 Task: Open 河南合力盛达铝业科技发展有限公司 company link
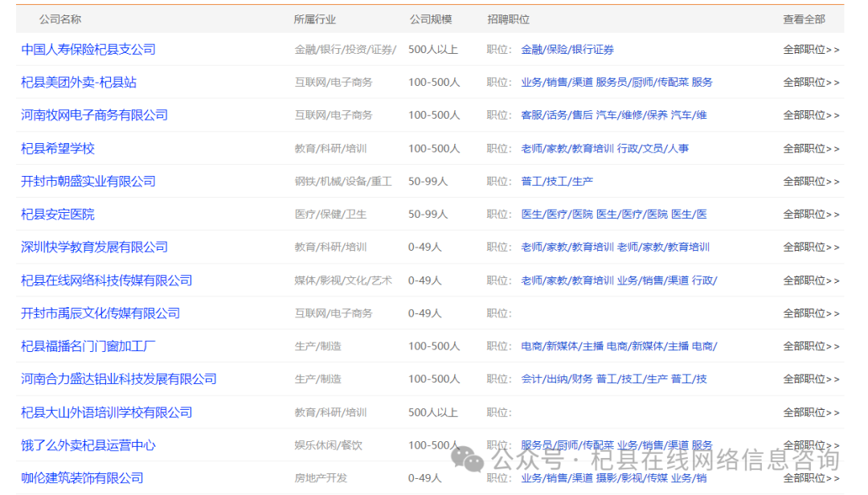pyautogui.click(x=118, y=379)
